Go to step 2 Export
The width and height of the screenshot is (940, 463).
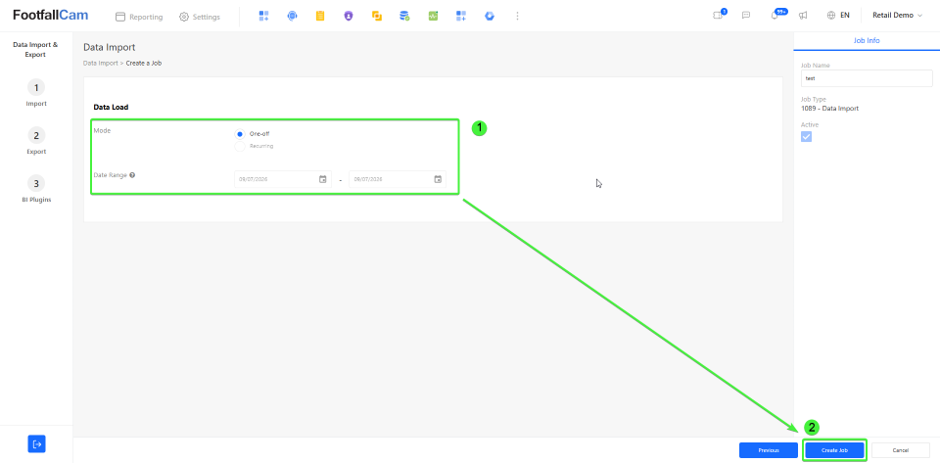[36, 141]
